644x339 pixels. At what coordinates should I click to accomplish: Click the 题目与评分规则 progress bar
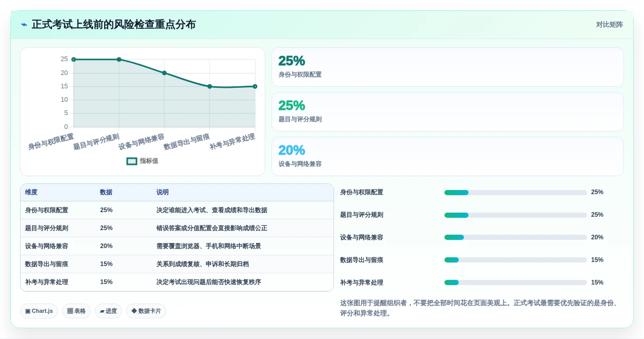(516, 215)
